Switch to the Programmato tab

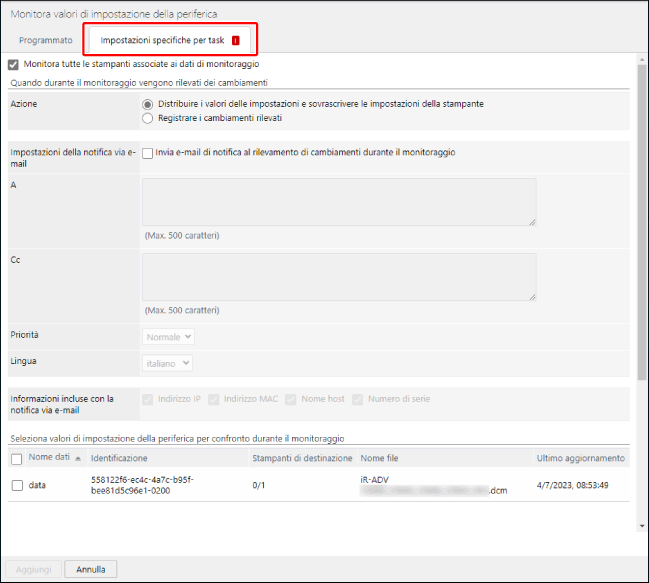[x=46, y=41]
